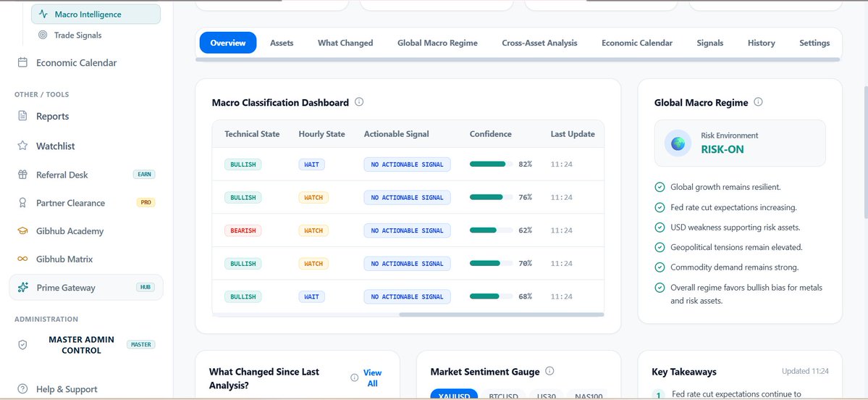868x400 pixels.
Task: Click the Risk Environment globe icon
Action: [x=678, y=143]
